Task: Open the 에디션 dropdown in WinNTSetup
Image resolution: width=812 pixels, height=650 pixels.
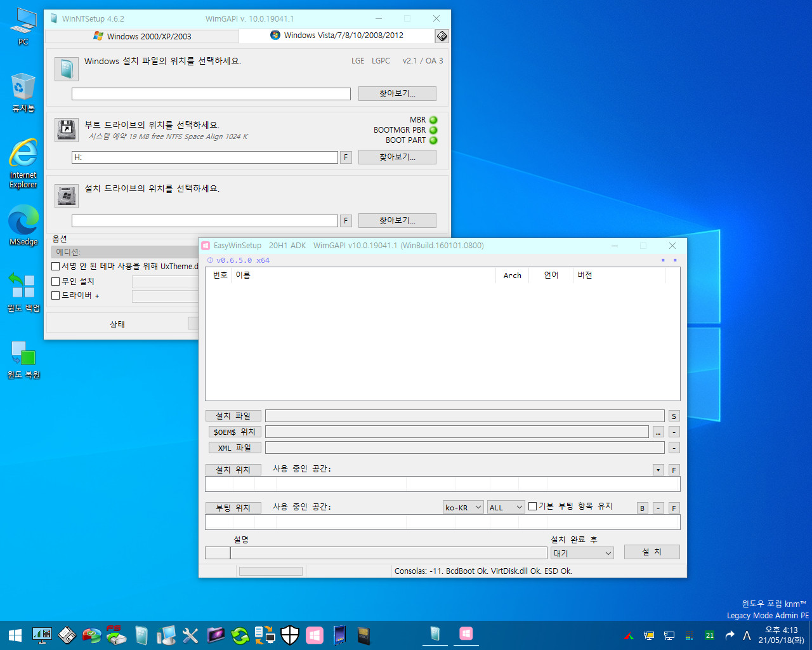Action: pos(125,252)
